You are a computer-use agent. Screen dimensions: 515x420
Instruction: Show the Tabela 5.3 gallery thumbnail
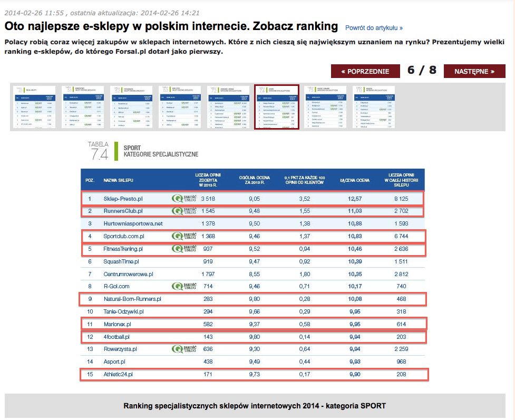(x=180, y=107)
